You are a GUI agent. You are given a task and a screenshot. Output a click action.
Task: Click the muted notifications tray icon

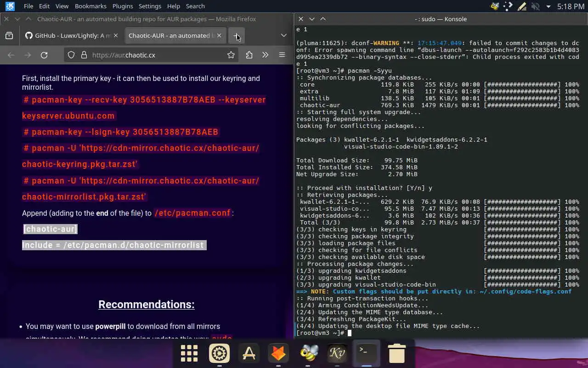pyautogui.click(x=535, y=6)
